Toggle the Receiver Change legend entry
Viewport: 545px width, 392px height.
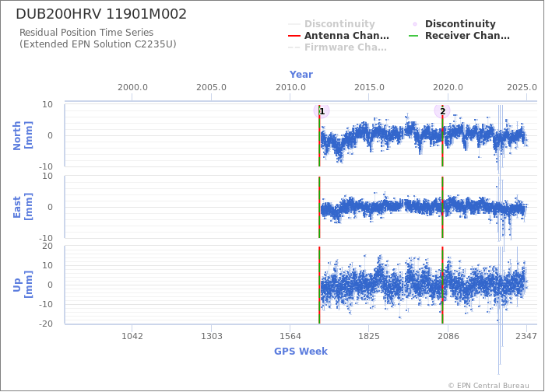(x=459, y=36)
